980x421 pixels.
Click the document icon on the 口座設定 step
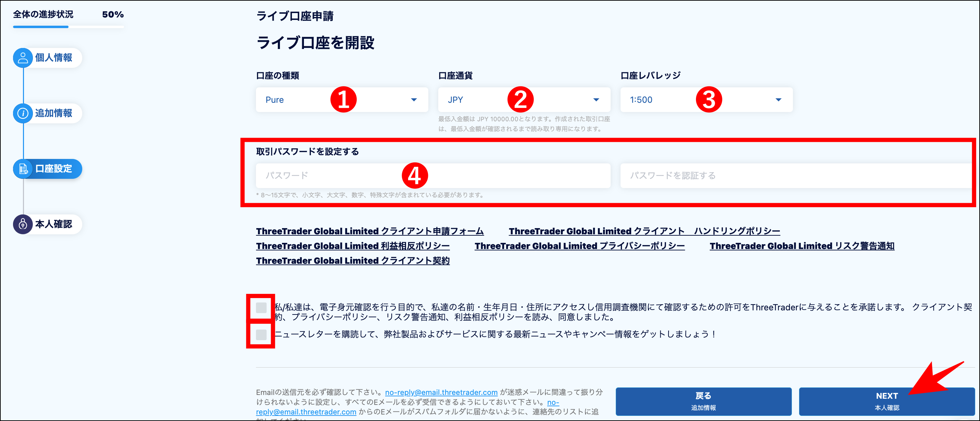pos(23,169)
